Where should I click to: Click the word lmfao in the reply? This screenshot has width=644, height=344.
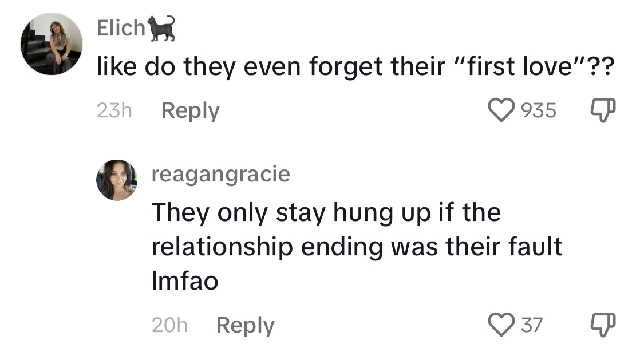tap(185, 281)
